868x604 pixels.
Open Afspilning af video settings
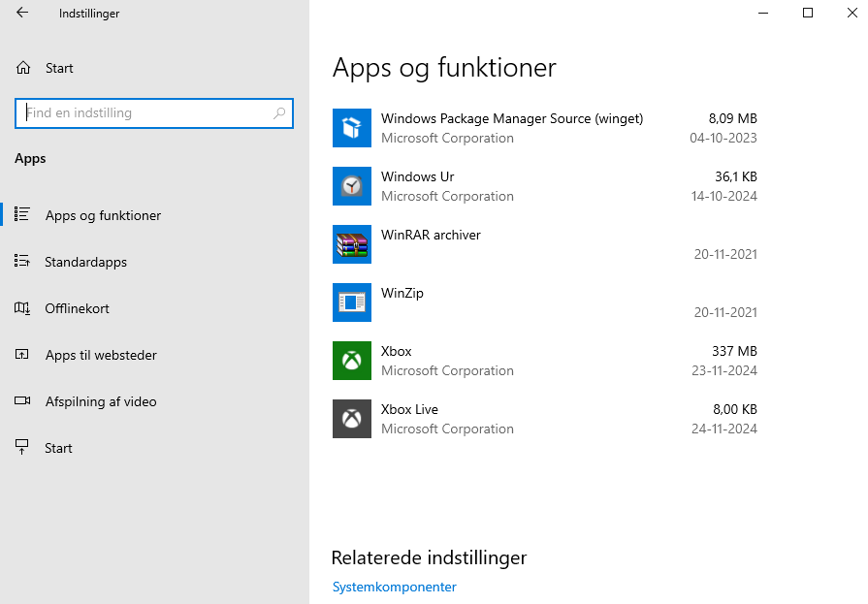point(101,401)
